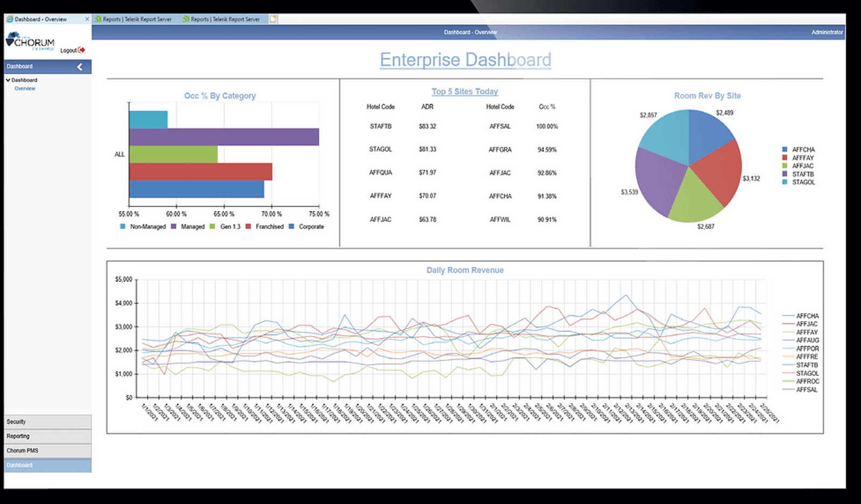Click the AFFGRA hotel code cell

500,150
